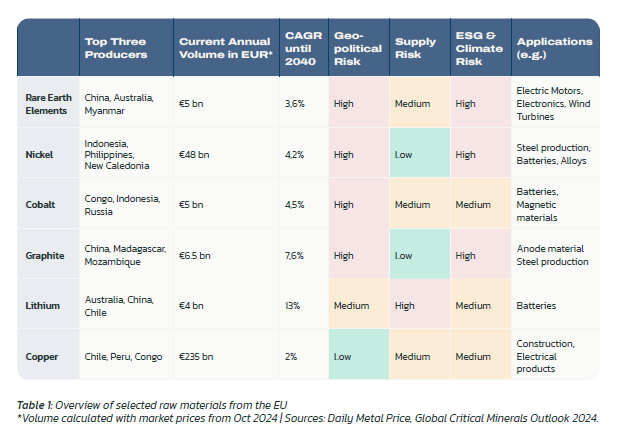Select the "Rare Earth Elements" row label
Image resolution: width=617 pixels, height=443 pixels.
coord(44,103)
